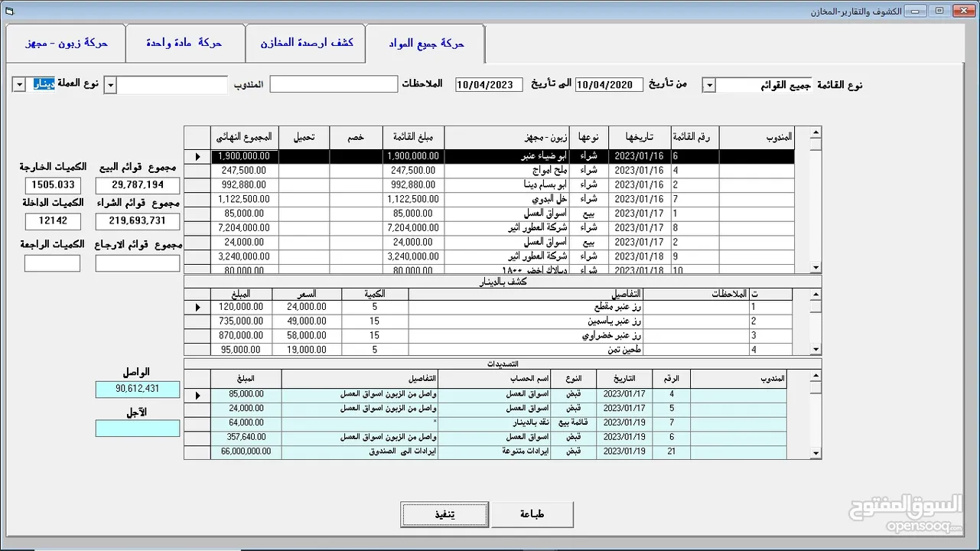Click مجموع قوائم الشراء value 219,693,731

(138, 221)
